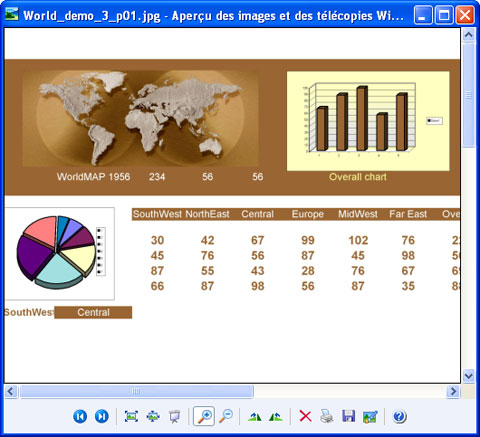480x437 pixels.
Task: Click the value 28 in Europe column
Action: tap(308, 271)
